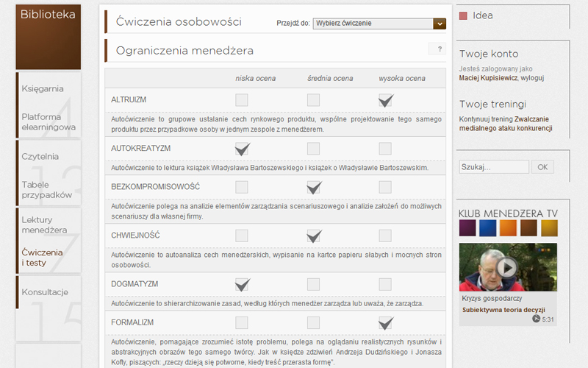Open the dropdown arrow next to Wybierz ćwiczenie
Viewport: 588px width, 368px height.
[x=440, y=24]
